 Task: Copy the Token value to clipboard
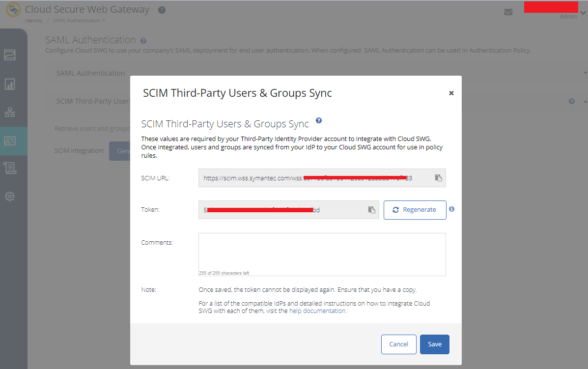[372, 210]
